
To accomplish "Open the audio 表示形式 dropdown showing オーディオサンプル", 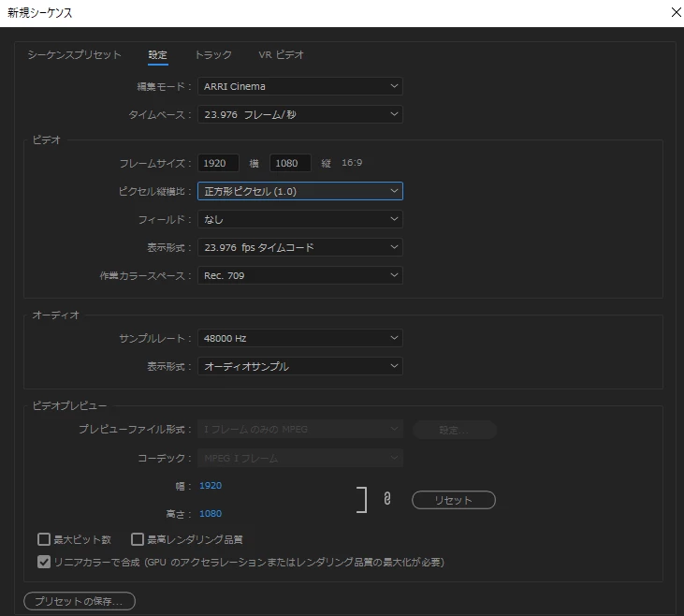I will 300,366.
